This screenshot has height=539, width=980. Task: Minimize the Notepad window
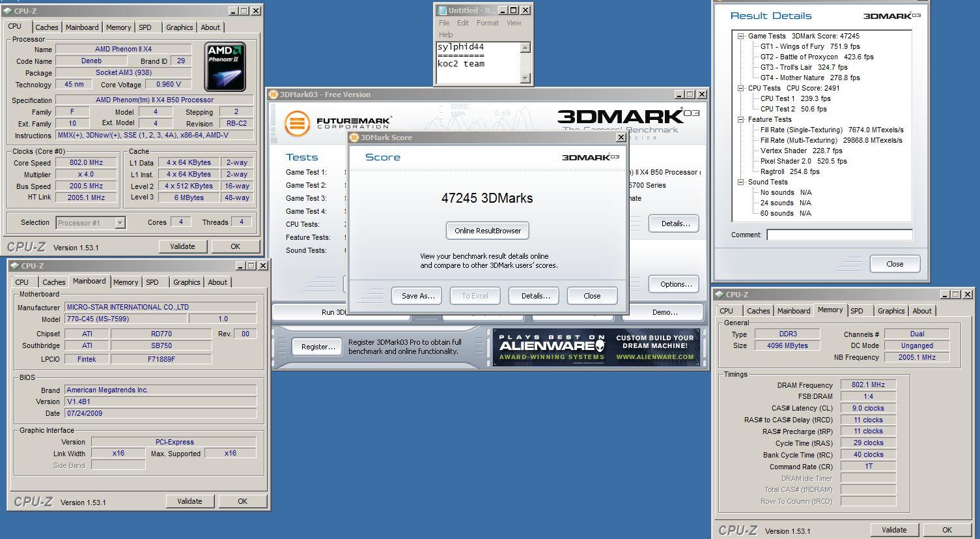point(503,10)
